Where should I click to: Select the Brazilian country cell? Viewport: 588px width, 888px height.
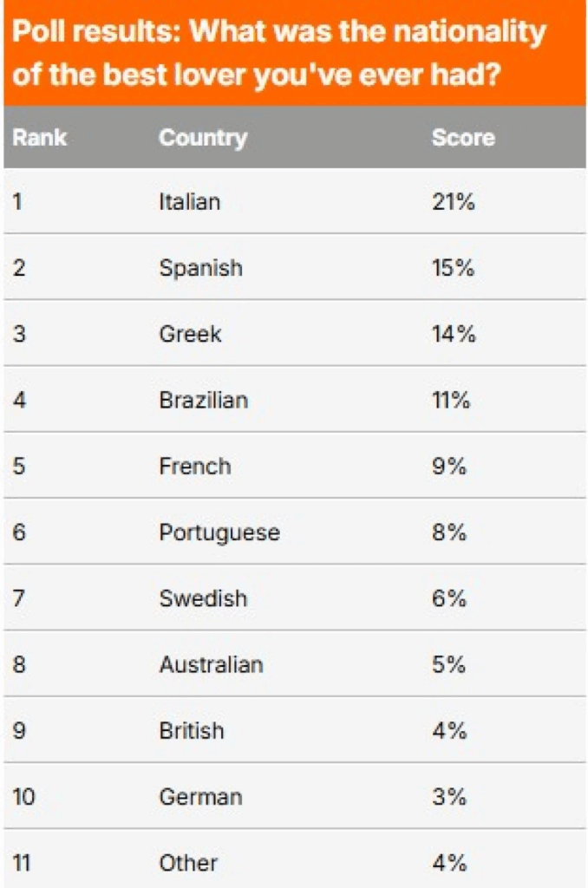pos(204,400)
